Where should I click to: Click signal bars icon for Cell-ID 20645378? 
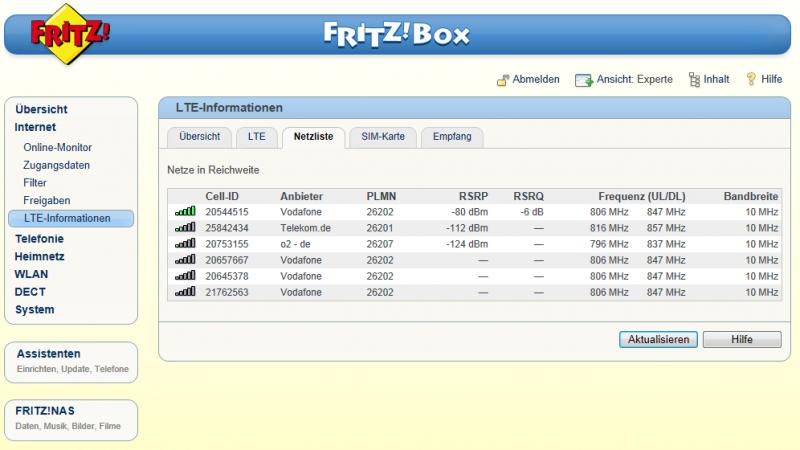pyautogui.click(x=185, y=276)
